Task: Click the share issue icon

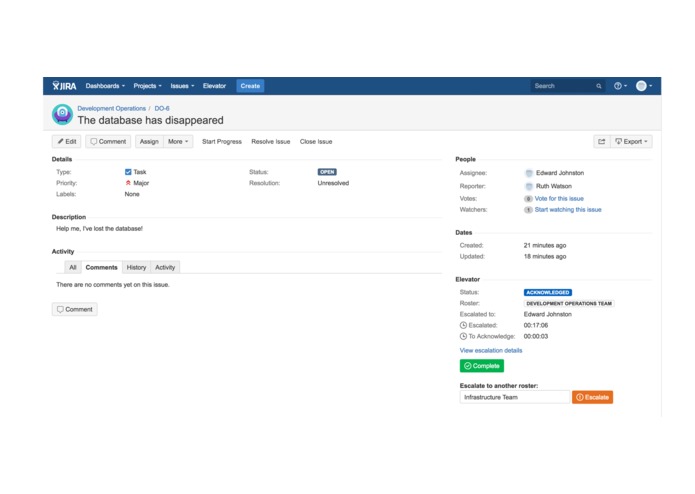Action: pyautogui.click(x=601, y=141)
